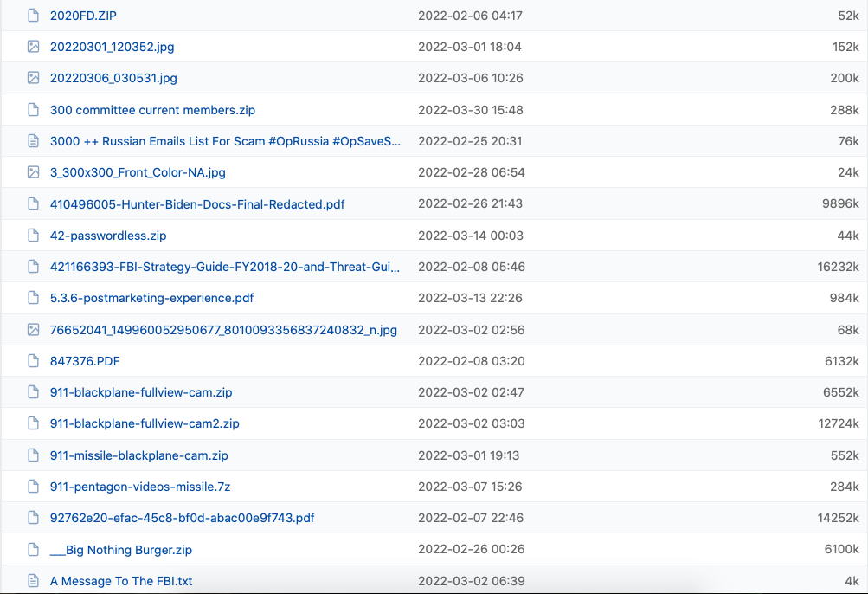Select date 2022-02-26 00:26
868x594 pixels.
470,549
